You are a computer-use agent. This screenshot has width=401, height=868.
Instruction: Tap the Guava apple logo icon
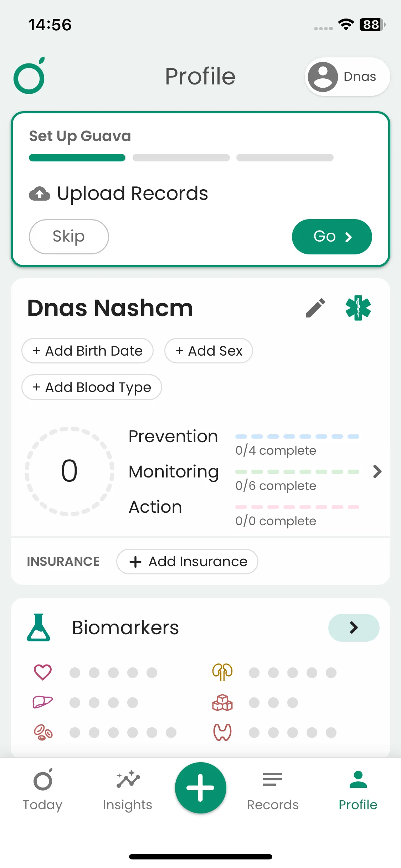(x=29, y=76)
